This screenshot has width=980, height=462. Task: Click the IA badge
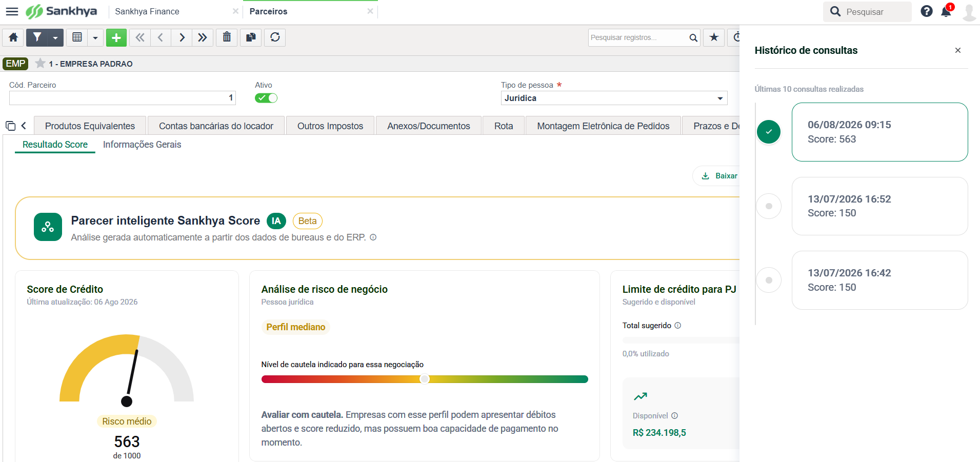(276, 221)
